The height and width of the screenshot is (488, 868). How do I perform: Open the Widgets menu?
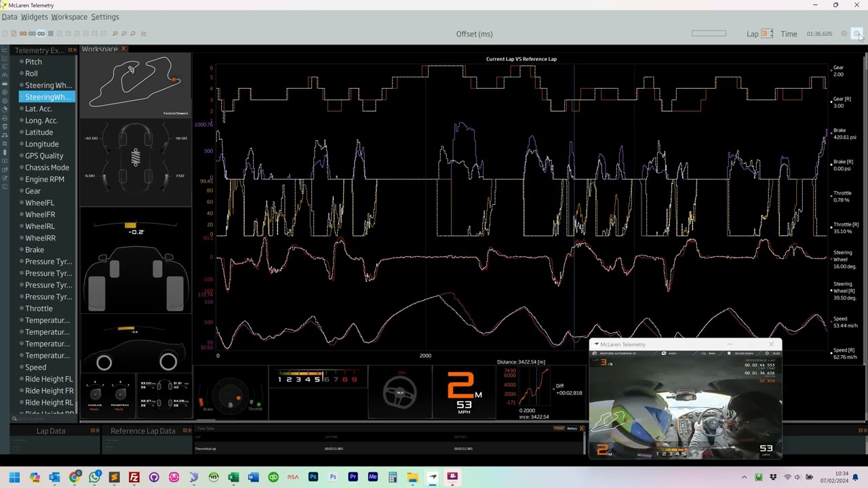point(34,17)
